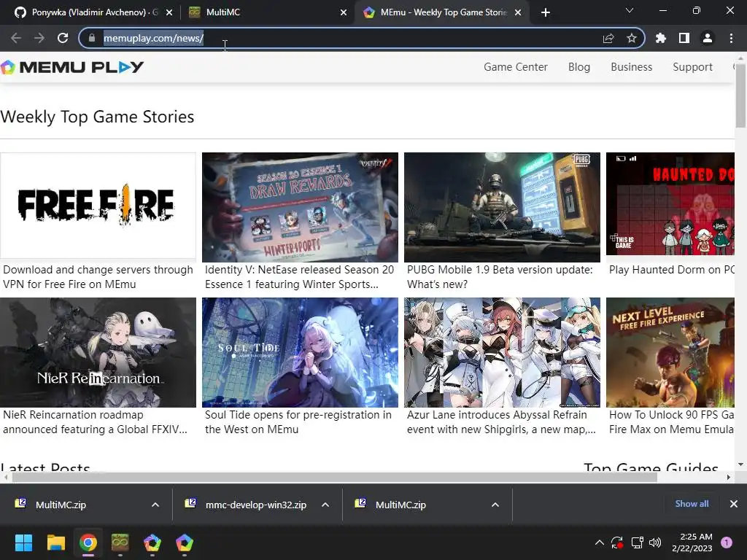Screen dimensions: 747x560
Task: Show all downloads
Action: pyautogui.click(x=692, y=504)
